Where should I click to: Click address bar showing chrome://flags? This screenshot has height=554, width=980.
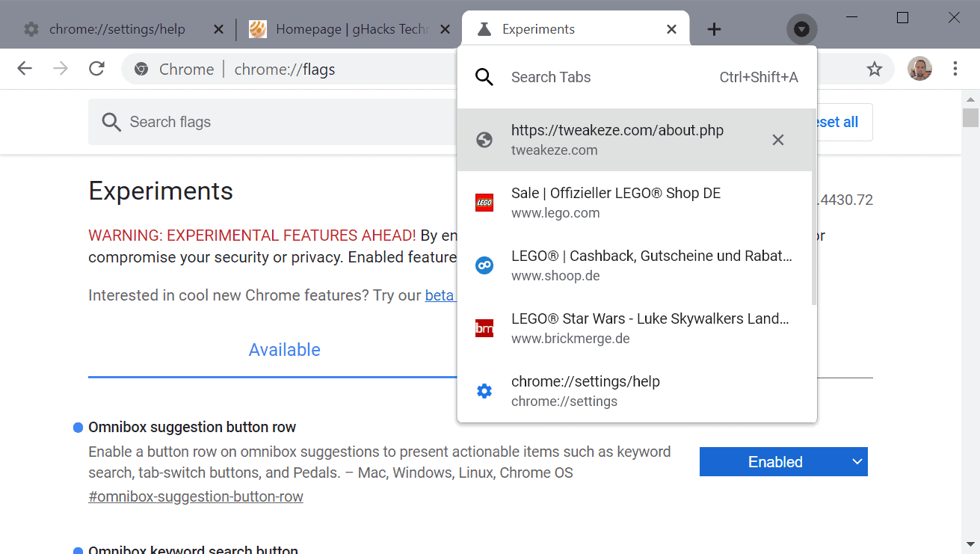(284, 70)
